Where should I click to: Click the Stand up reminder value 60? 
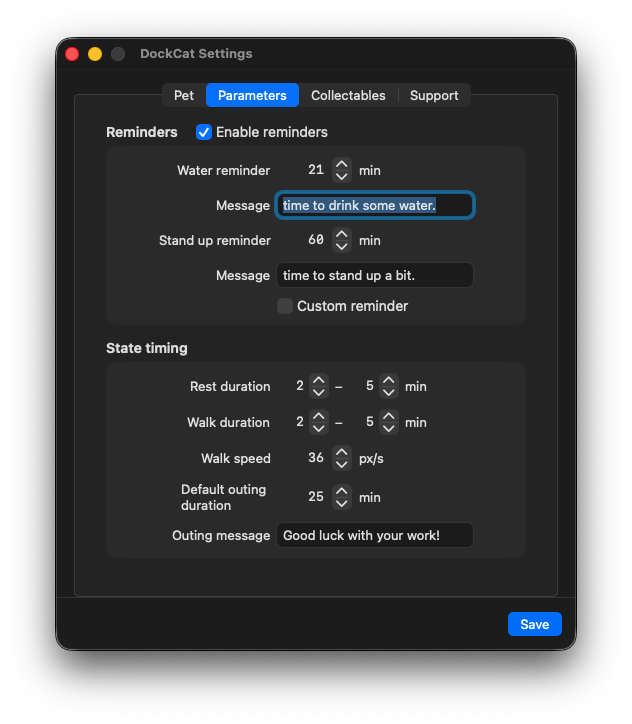[316, 240]
